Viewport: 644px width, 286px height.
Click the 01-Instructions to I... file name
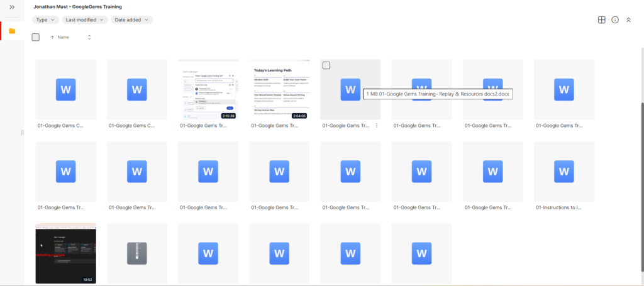558,207
